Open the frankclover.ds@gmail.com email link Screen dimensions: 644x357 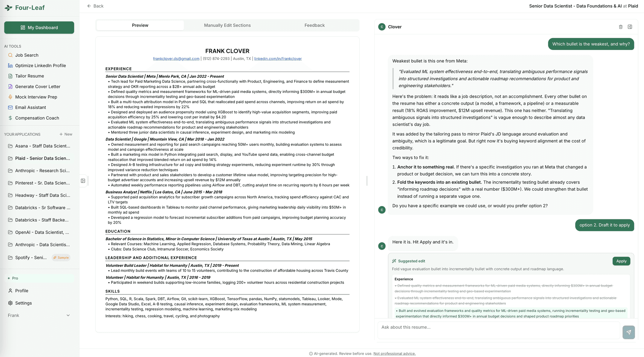point(176,59)
